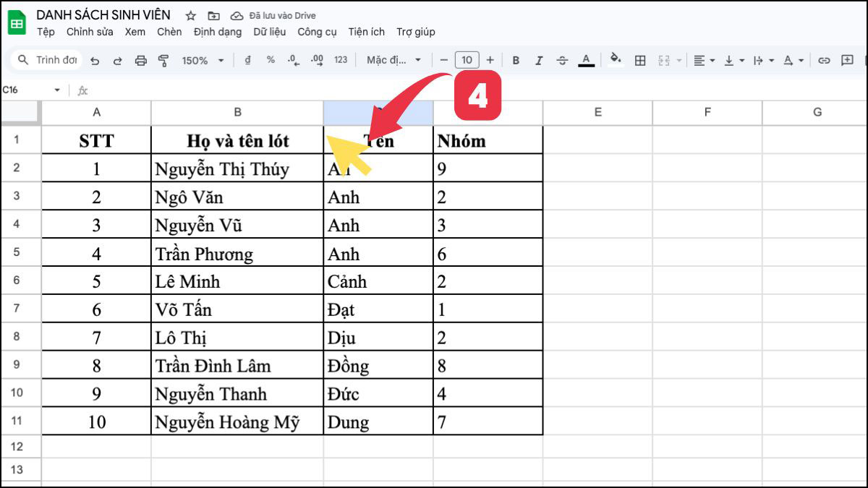Screen dimensions: 868x488
Task: Toggle italic formatting
Action: [539, 59]
